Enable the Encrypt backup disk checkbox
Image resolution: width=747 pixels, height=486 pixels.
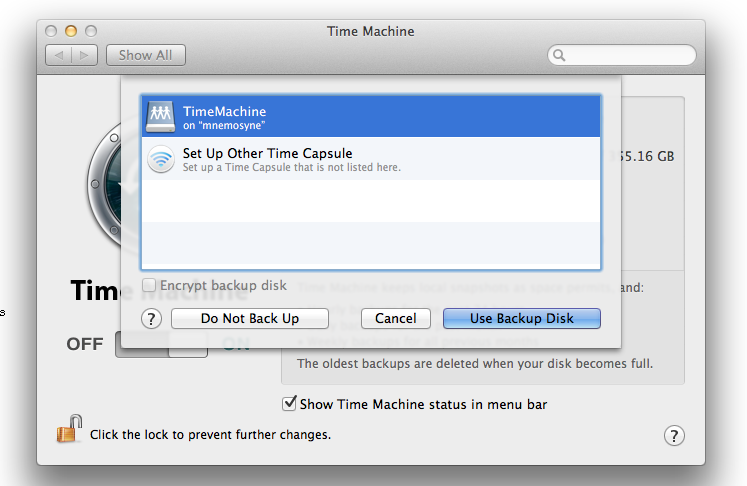[x=149, y=285]
